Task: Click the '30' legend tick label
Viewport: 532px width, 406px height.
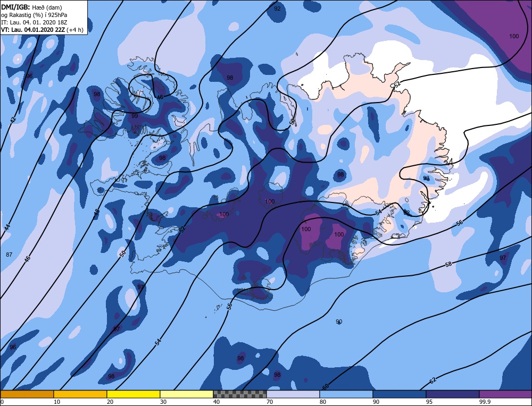Action: click(x=163, y=402)
